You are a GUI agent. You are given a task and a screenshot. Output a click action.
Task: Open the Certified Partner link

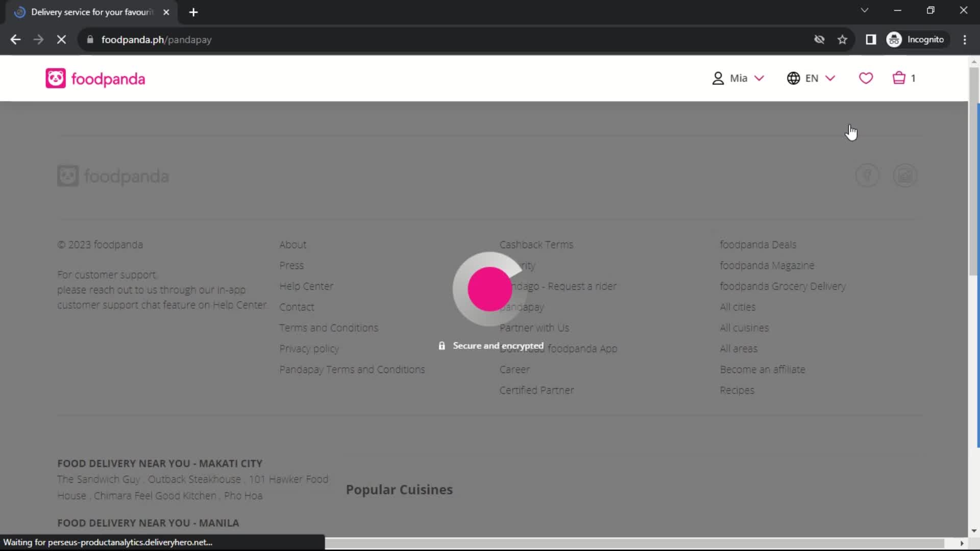pos(536,390)
